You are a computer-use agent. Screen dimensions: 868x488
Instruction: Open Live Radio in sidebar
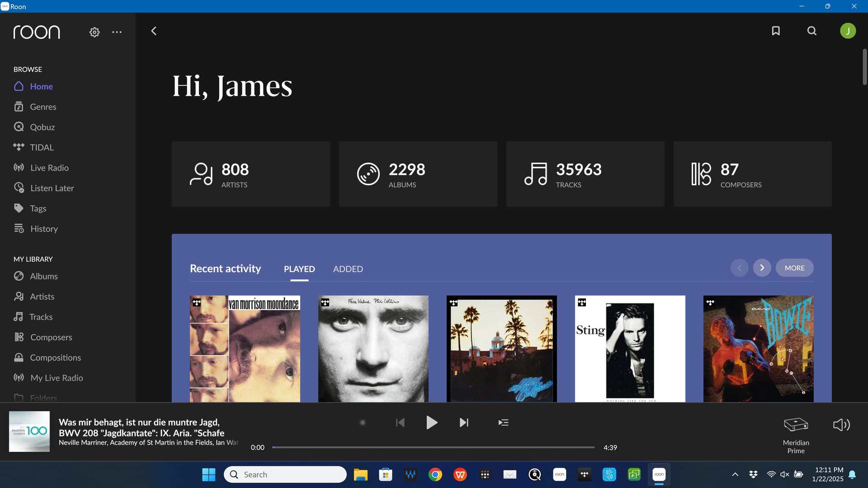pos(41,168)
